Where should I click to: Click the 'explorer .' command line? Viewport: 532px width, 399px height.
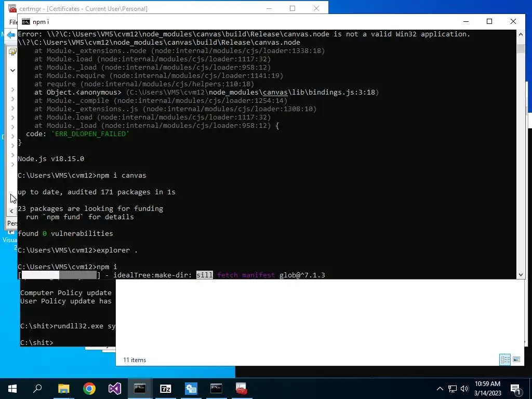point(78,250)
